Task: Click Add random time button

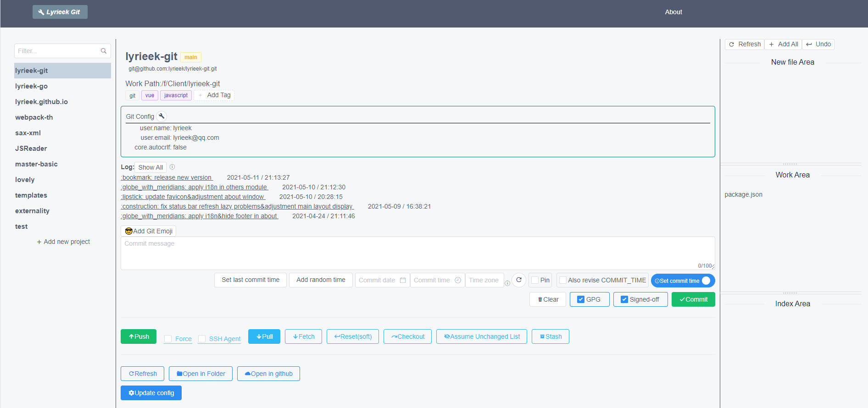Action: (321, 280)
